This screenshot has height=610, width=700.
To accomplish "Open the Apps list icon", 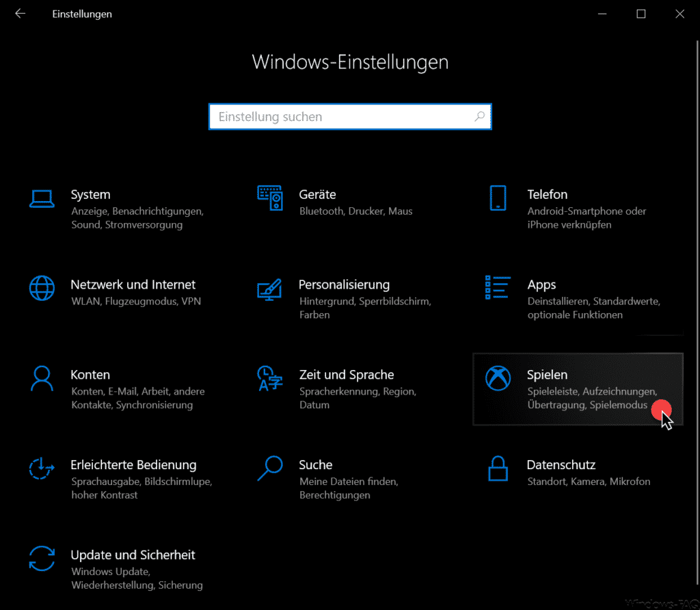I will [498, 287].
